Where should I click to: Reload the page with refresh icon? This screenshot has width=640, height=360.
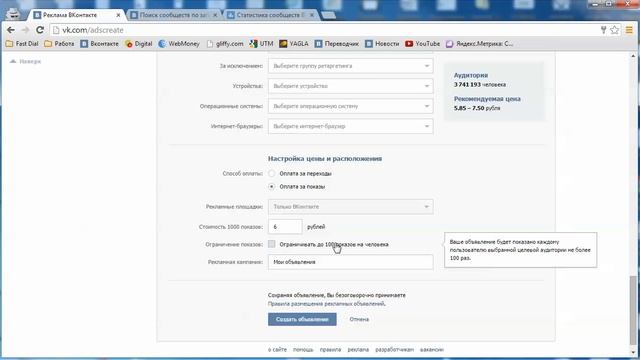[40, 30]
